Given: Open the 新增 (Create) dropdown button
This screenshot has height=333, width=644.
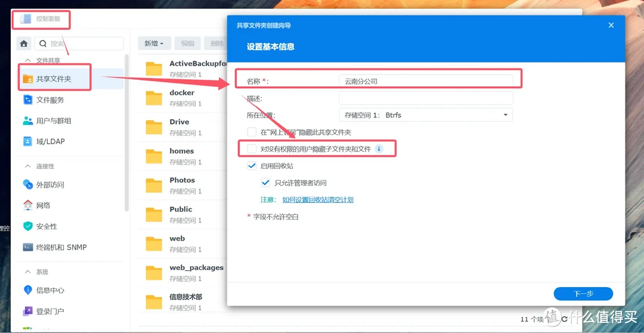Looking at the screenshot, I should [154, 43].
